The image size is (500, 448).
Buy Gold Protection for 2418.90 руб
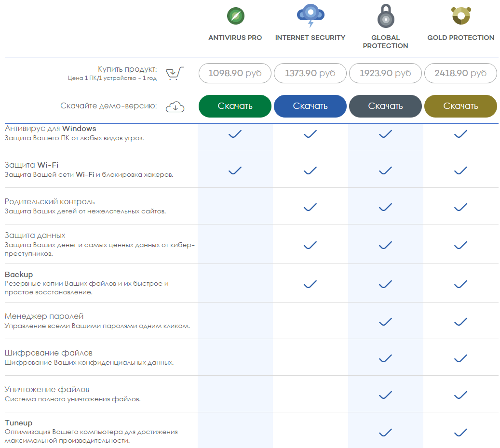[461, 73]
